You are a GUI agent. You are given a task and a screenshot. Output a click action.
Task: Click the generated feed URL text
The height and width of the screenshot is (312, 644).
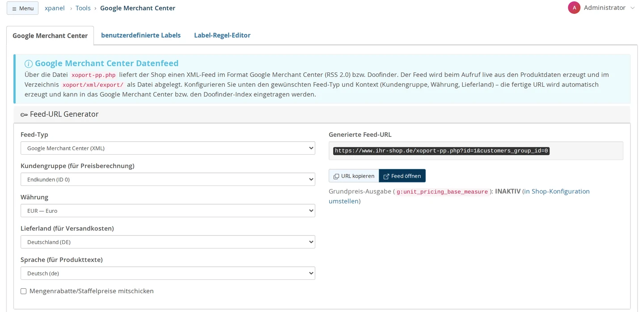click(x=441, y=151)
